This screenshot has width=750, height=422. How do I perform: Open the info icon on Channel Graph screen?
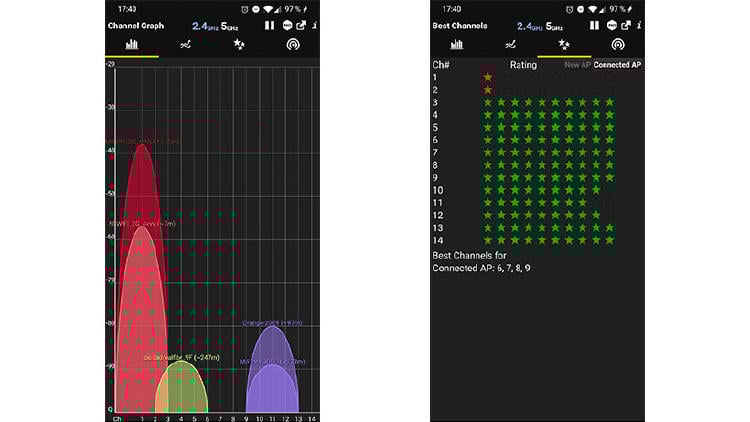tap(316, 25)
